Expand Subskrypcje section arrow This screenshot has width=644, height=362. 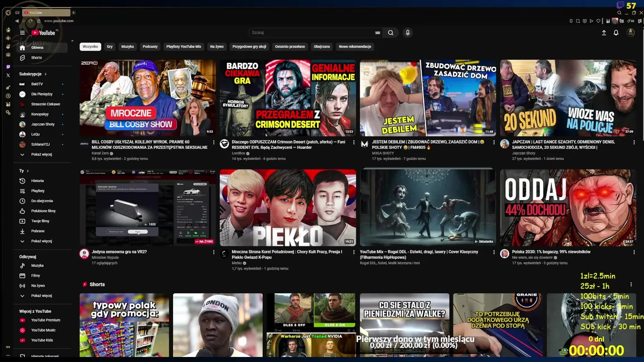(x=45, y=74)
